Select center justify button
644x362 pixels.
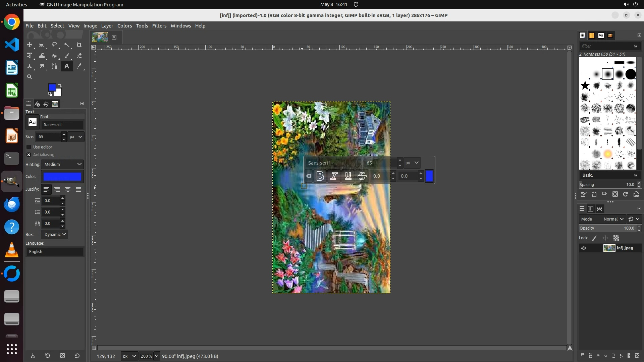point(68,190)
